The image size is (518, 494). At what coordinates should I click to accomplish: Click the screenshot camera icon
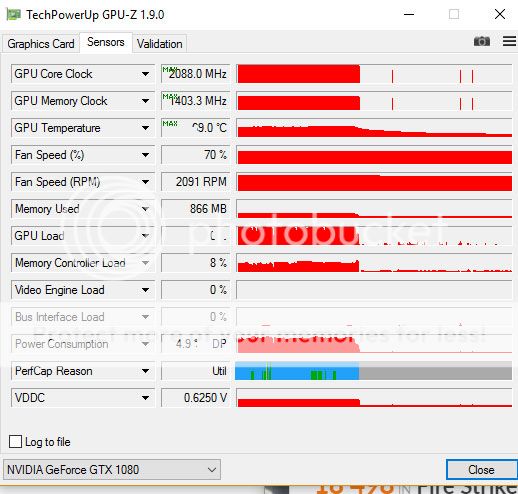click(482, 41)
